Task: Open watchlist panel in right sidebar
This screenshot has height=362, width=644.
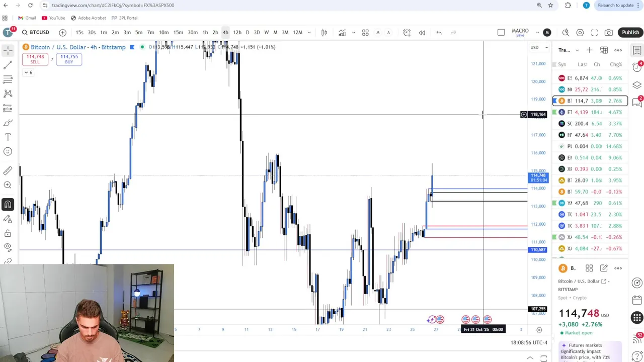Action: click(637, 50)
